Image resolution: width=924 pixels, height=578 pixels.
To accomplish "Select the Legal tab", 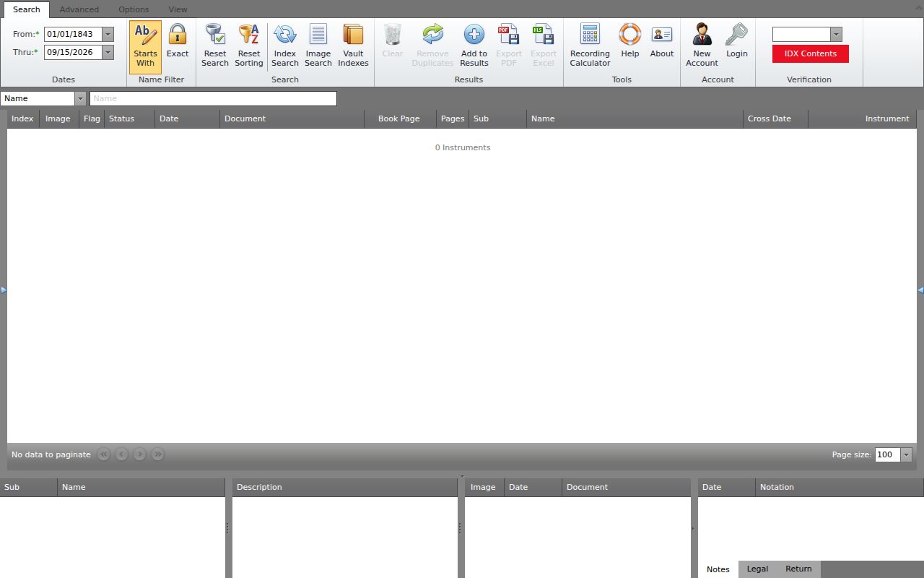I will tap(757, 569).
